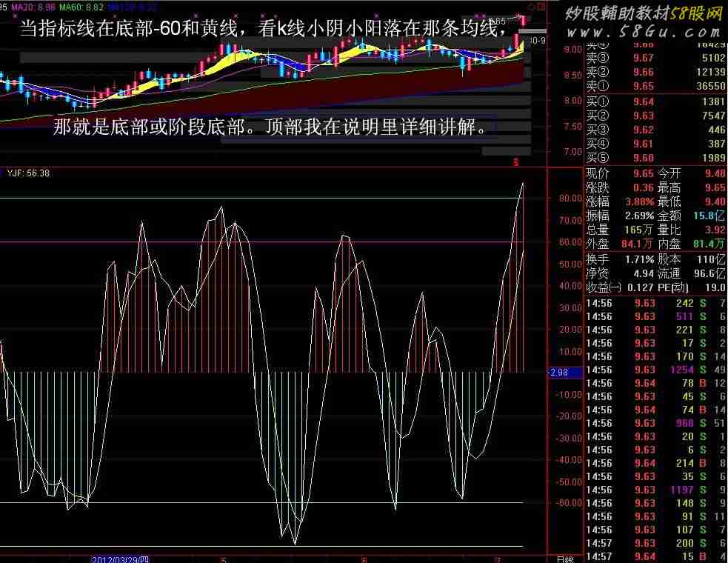
Task: Select the 买② bid row with volume 7547
Action: coord(655,116)
